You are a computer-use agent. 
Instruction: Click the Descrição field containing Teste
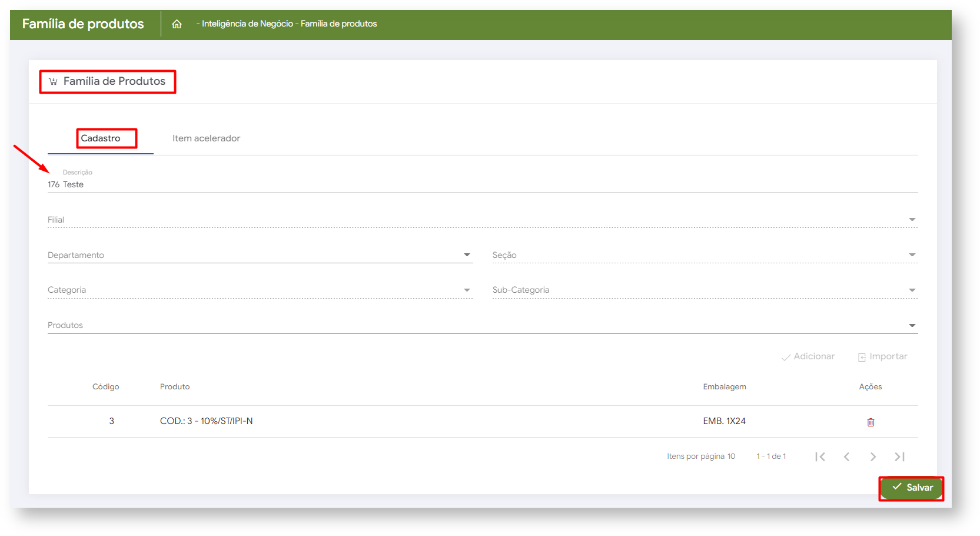click(x=483, y=184)
